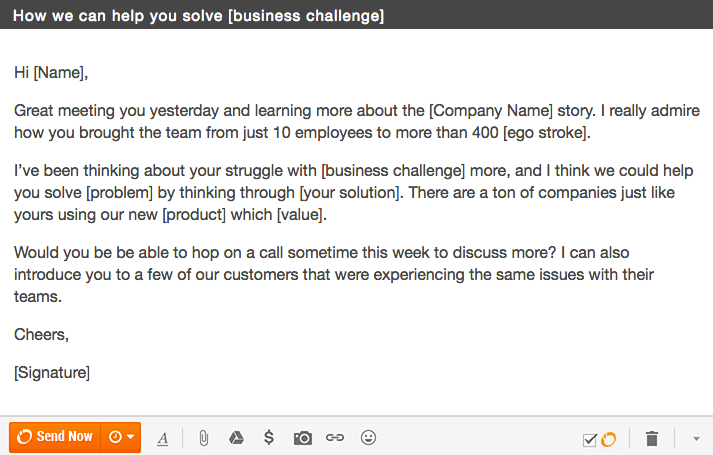Click the orange tracking swirl icon
Screen dimensions: 713x455
click(x=608, y=440)
